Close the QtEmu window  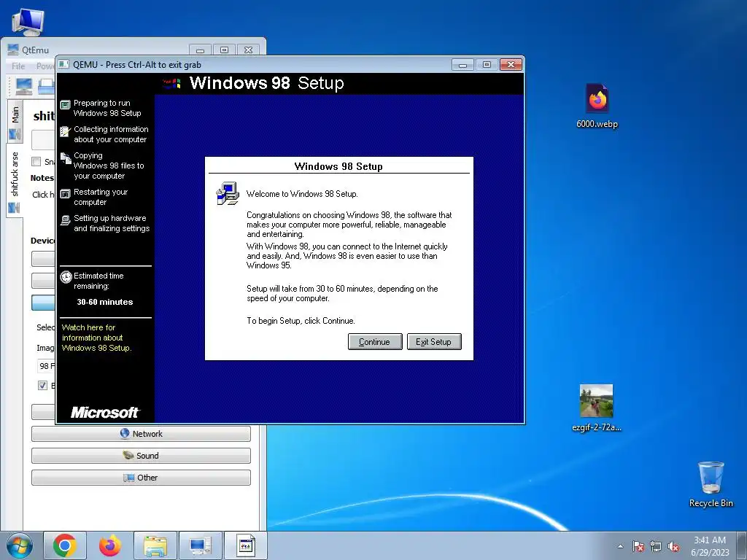[x=248, y=50]
